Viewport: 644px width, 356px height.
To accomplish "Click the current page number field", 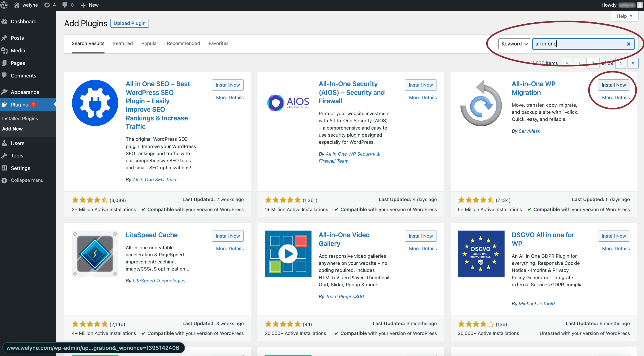I will [x=593, y=63].
